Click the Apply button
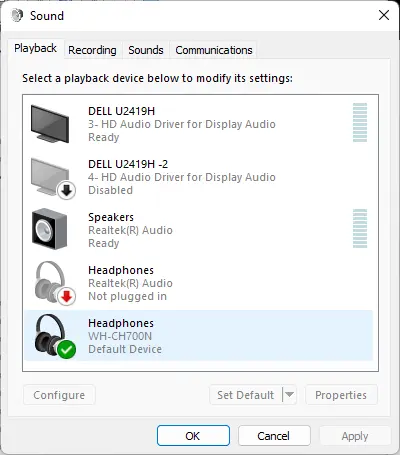400x455 pixels. (355, 436)
